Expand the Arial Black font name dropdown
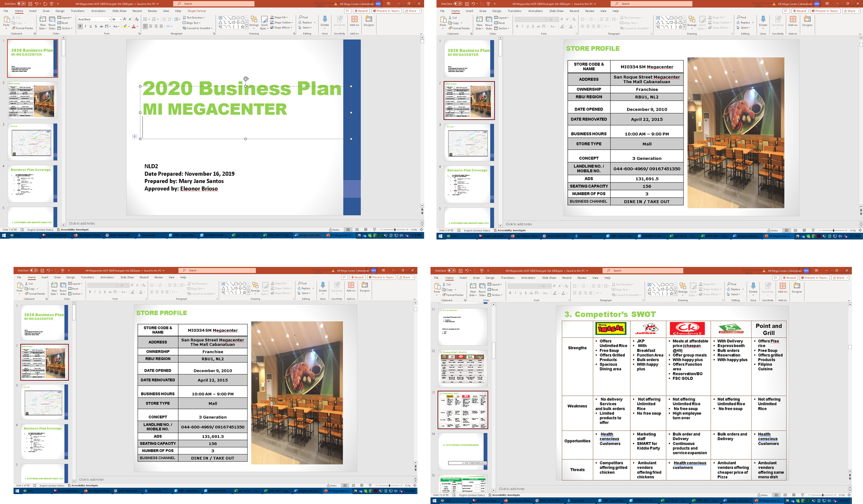 [110, 19]
